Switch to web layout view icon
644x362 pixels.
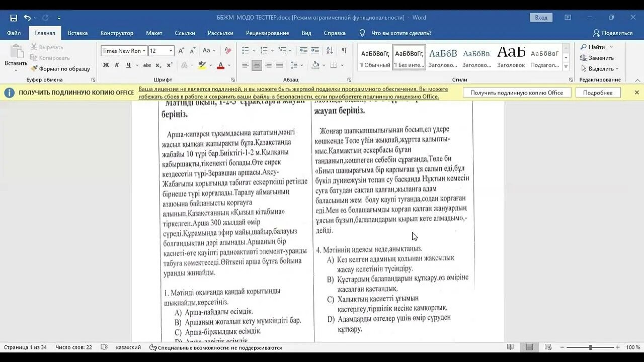(548, 347)
